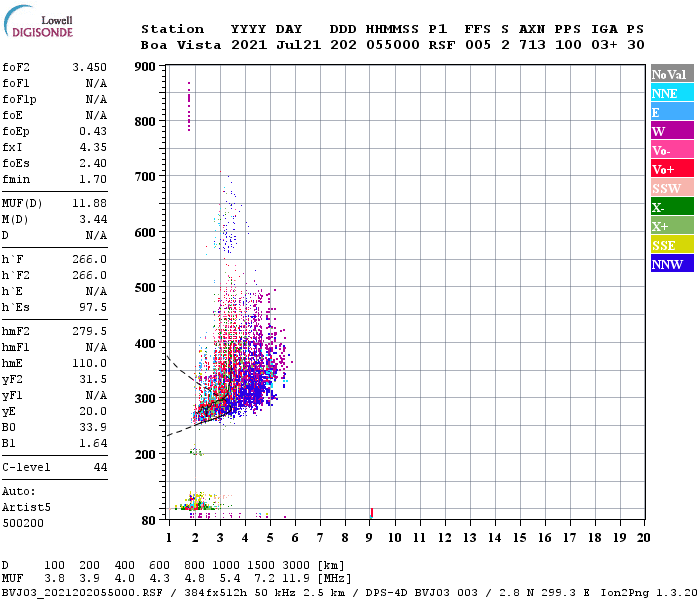Screen dimensions: 700x600
Task: Select the Vo- pink legend swatch
Action: coord(672,150)
